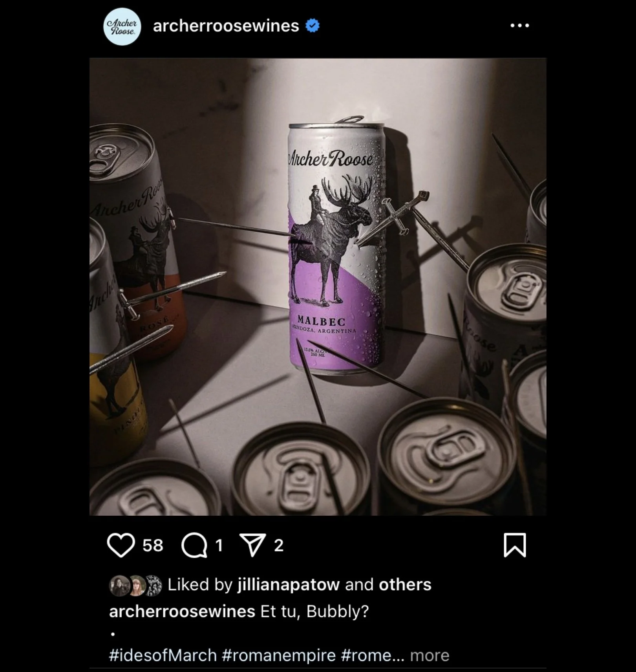Tap the 58 likes count

coord(153,545)
